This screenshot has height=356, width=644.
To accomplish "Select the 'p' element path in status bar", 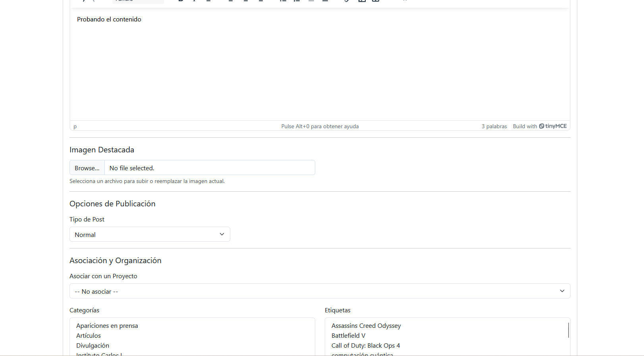I will [x=75, y=127].
